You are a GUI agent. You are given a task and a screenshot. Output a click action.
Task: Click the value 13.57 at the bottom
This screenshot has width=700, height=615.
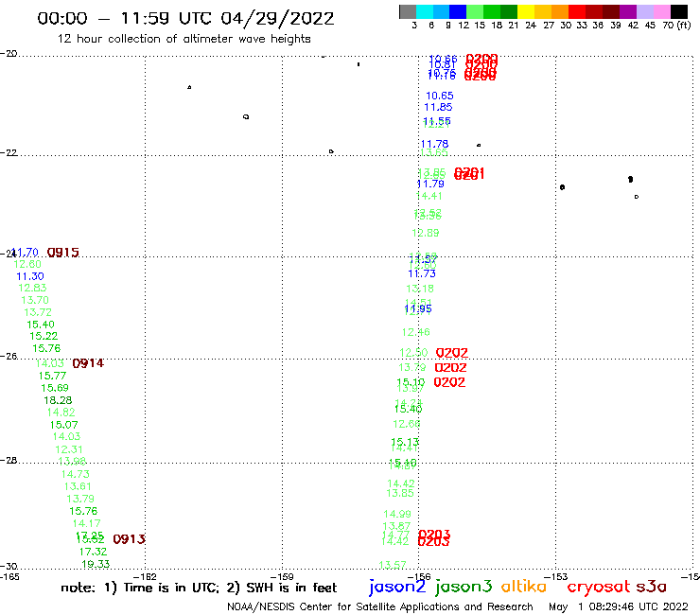(x=393, y=566)
